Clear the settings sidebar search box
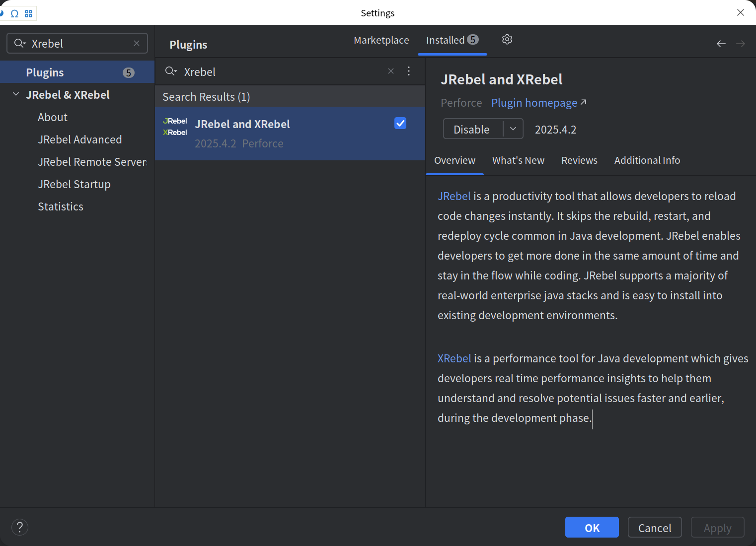This screenshot has width=756, height=546. 137,44
